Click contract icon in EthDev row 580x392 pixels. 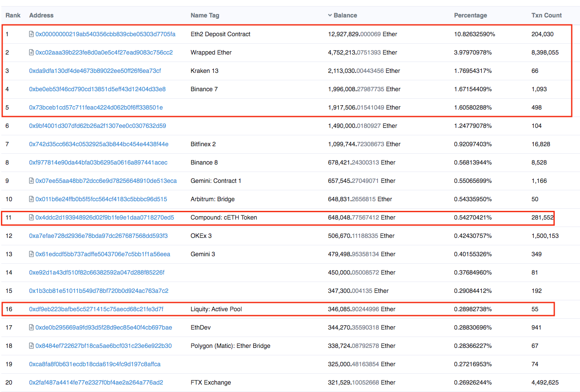(x=31, y=327)
